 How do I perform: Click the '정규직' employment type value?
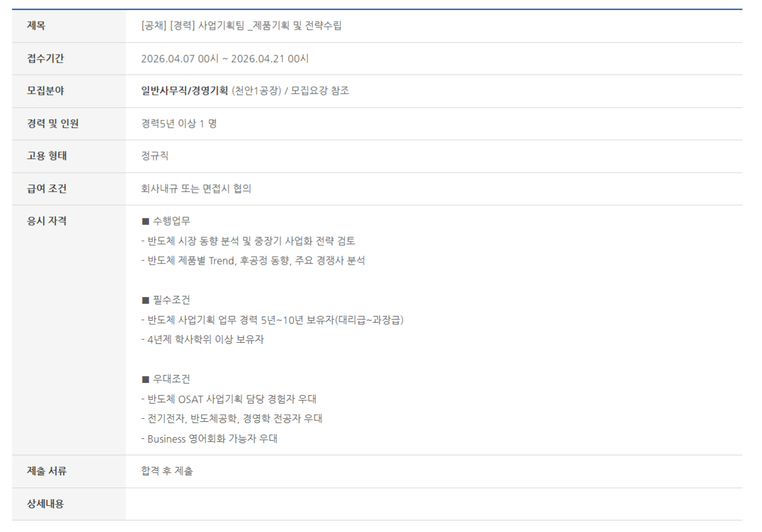(155, 156)
